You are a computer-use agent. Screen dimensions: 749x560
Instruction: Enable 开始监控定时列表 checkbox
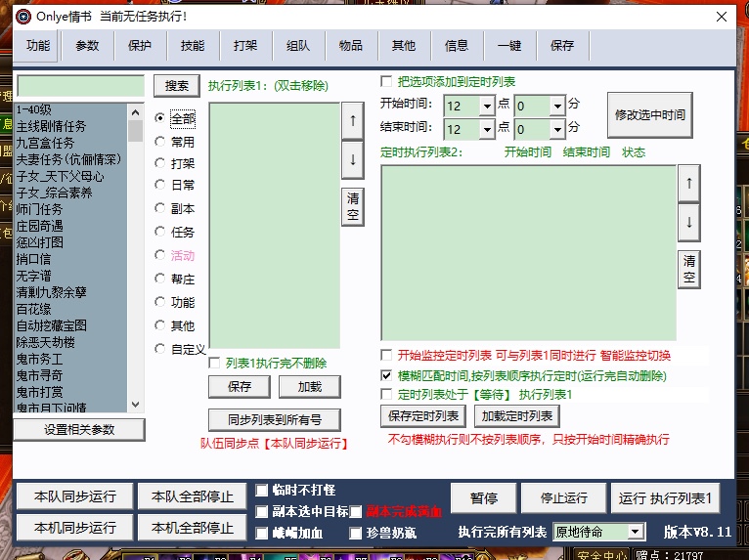(386, 355)
